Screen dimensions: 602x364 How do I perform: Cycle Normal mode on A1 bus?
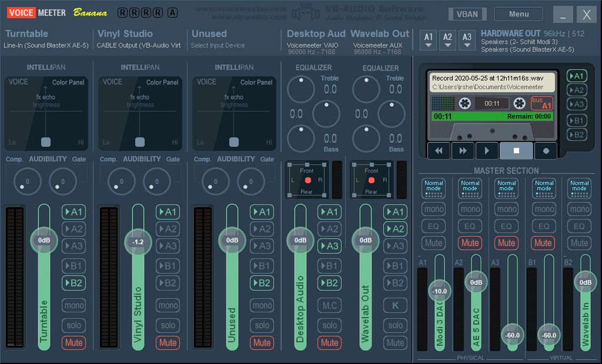pos(433,188)
